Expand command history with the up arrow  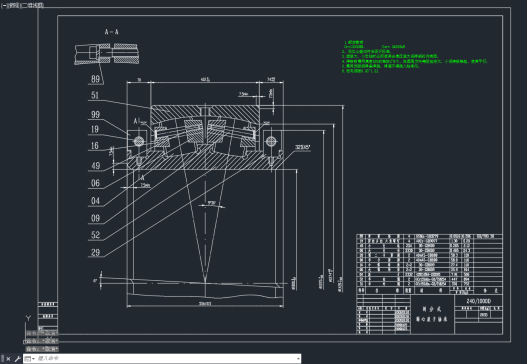tap(298, 359)
